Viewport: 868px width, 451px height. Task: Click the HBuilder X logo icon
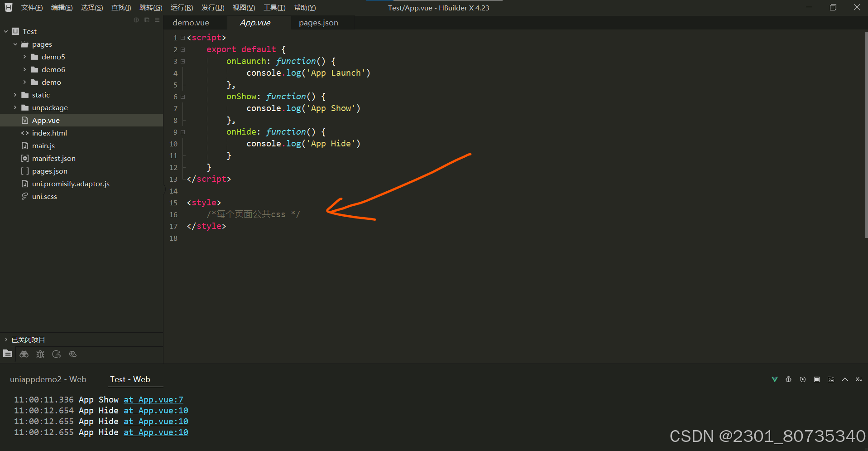(9, 7)
